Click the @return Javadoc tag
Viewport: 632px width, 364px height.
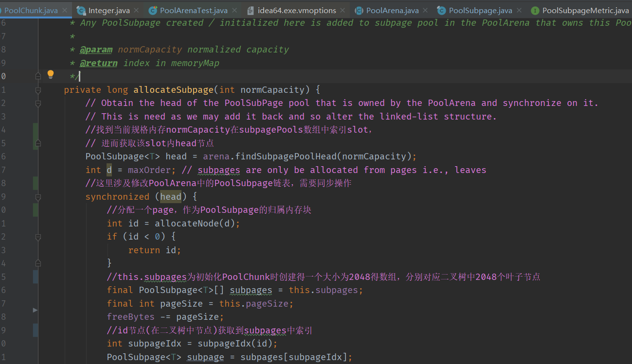pyautogui.click(x=99, y=63)
